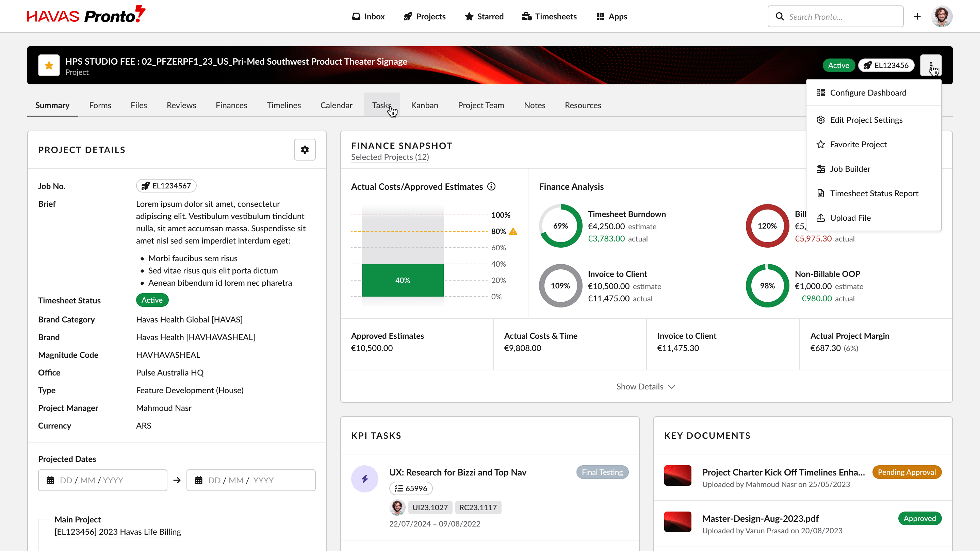
Task: Click the projected end date field
Action: 251,480
